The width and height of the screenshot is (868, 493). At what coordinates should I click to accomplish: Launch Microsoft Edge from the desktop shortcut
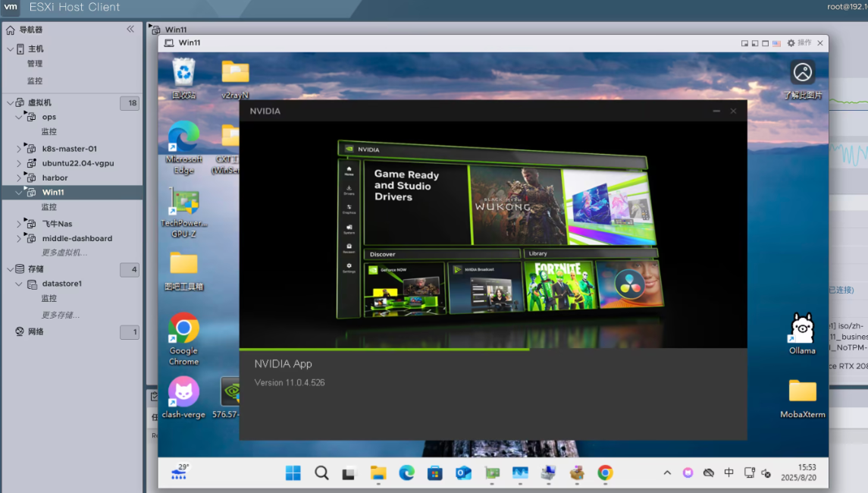point(183,148)
